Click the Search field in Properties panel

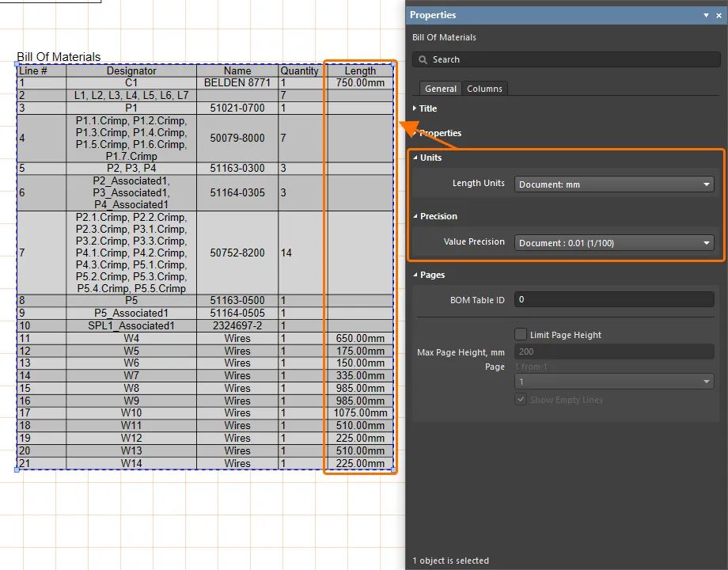[570, 59]
